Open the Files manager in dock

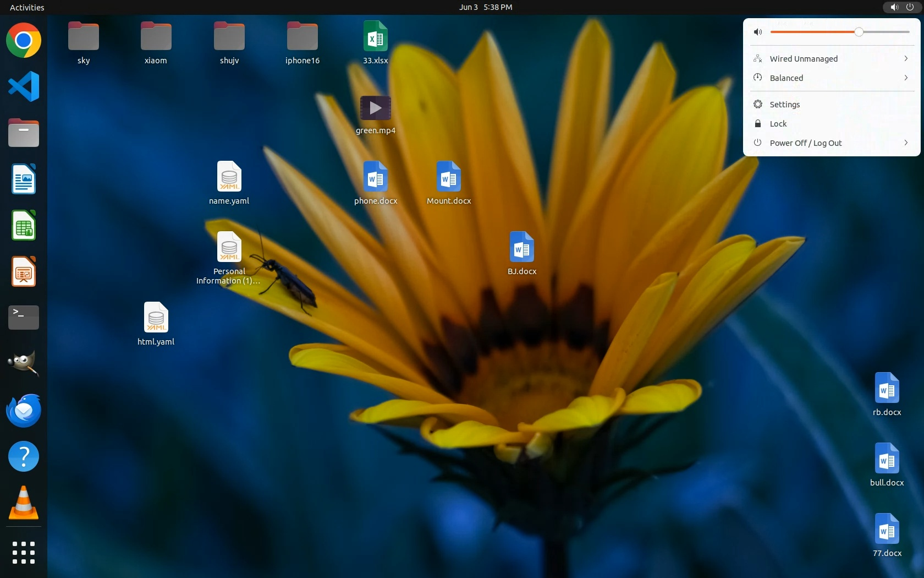[24, 133]
